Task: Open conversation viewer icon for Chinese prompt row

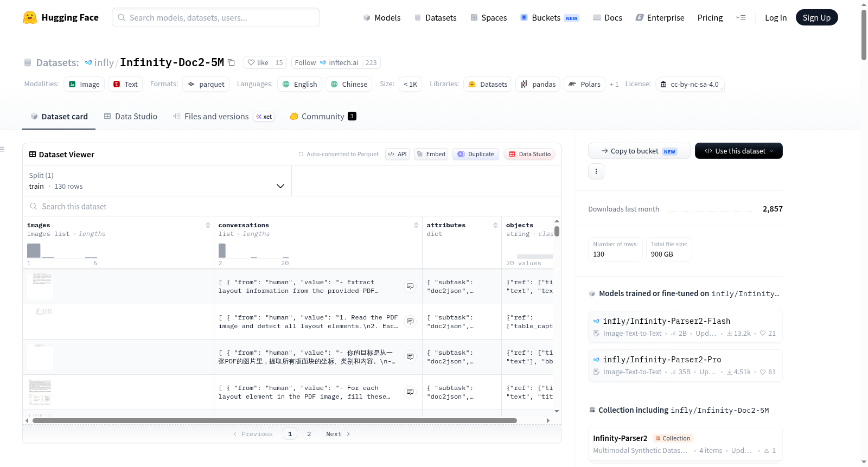Action: point(410,356)
